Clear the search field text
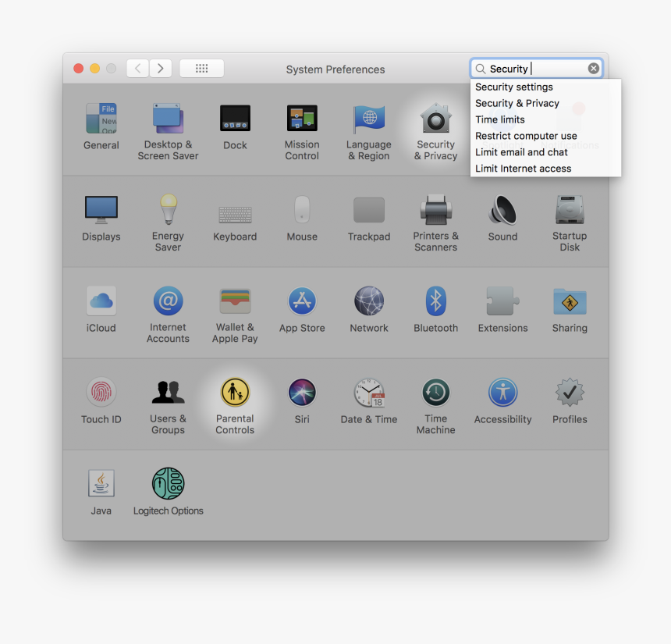Screen dimensions: 671x644 tap(592, 67)
